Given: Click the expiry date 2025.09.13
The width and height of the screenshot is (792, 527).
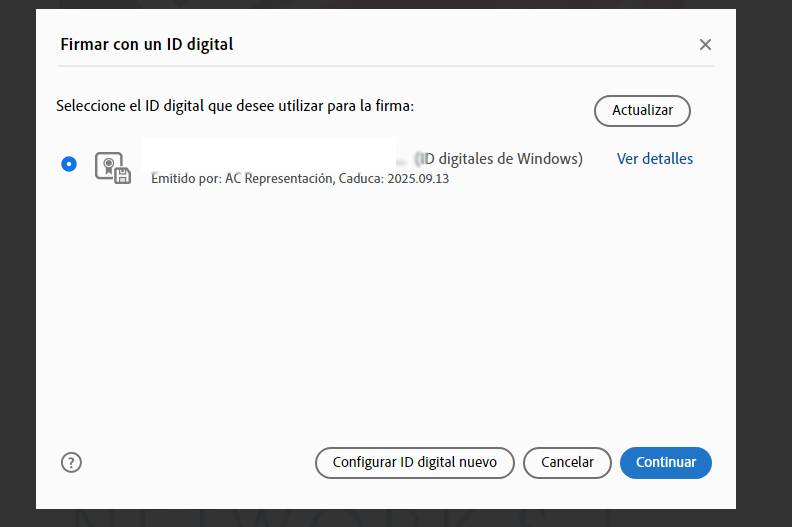Looking at the screenshot, I should 417,179.
